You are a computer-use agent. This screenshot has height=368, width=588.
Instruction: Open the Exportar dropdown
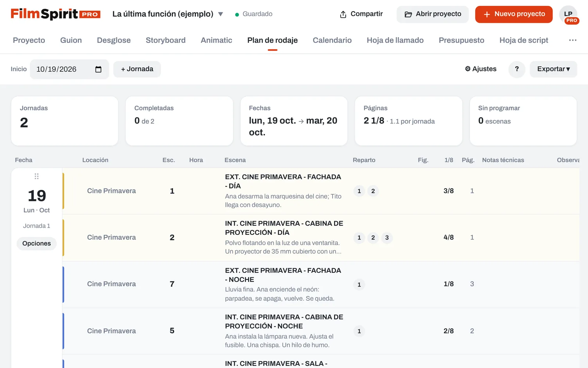553,69
